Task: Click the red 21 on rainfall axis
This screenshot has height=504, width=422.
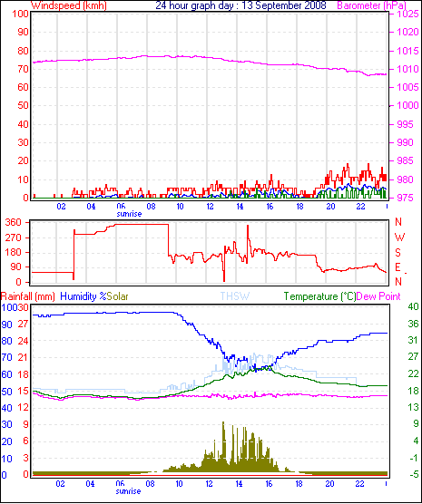Action: tap(23, 357)
